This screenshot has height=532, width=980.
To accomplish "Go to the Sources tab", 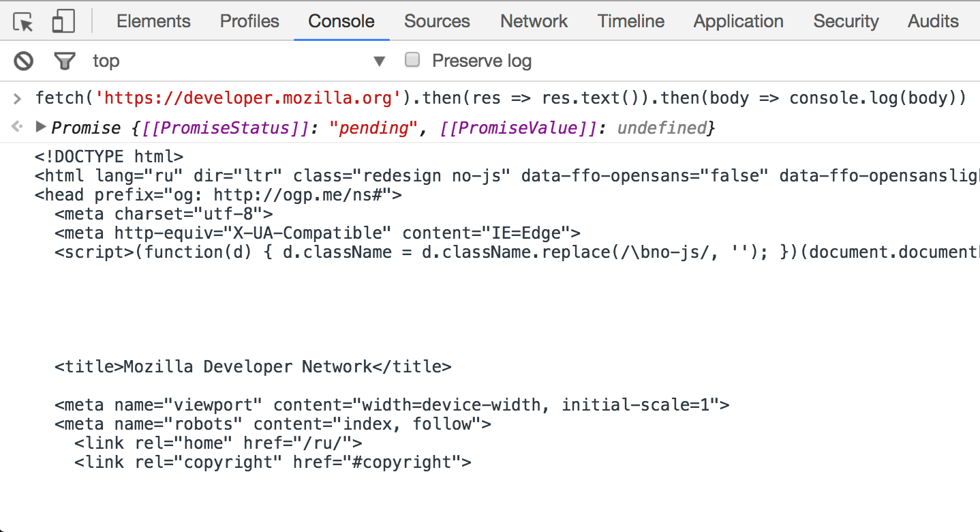I will click(x=437, y=21).
